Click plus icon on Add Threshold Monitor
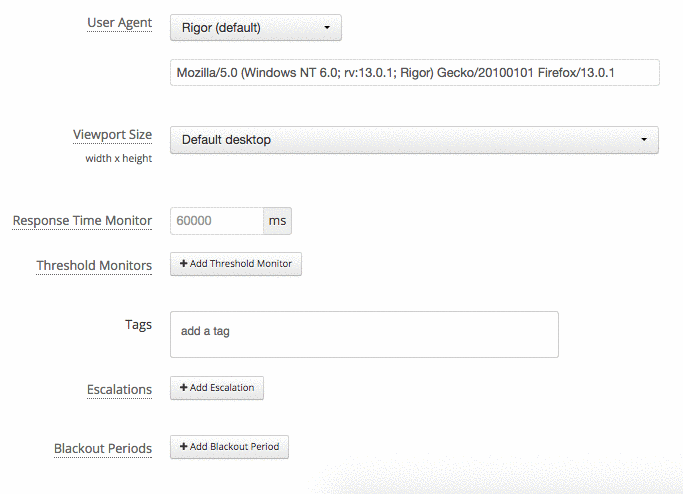683x494 pixels. 183,264
